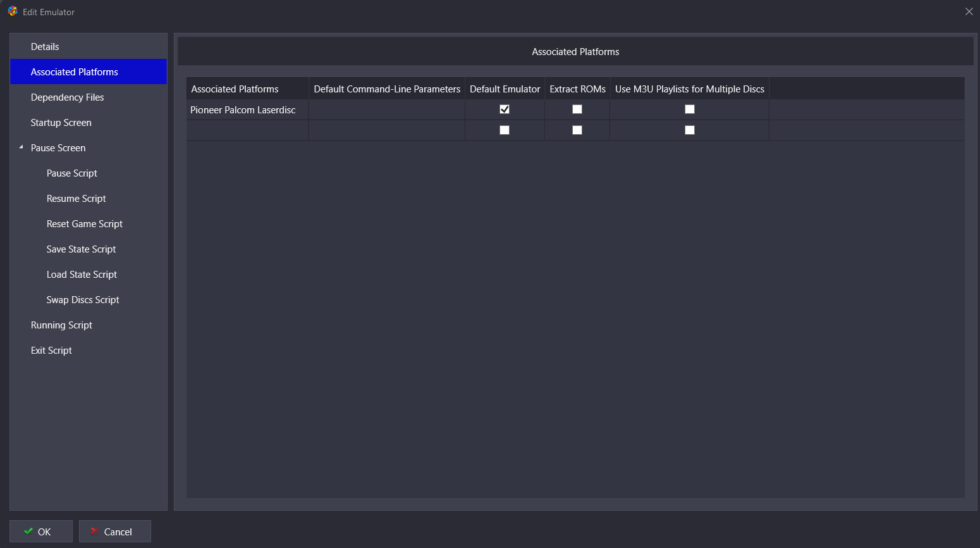This screenshot has height=548, width=980.
Task: Select Swap Discs Script in sidebar
Action: (x=82, y=300)
